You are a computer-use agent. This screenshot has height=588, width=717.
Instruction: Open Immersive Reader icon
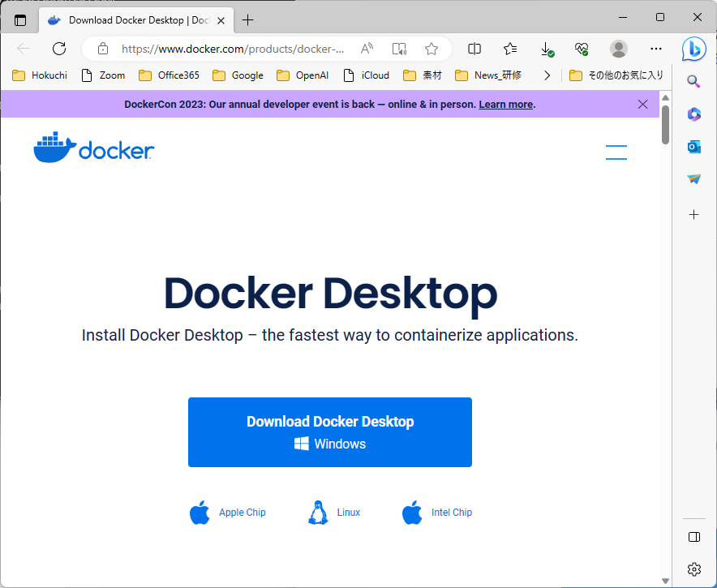coord(399,49)
